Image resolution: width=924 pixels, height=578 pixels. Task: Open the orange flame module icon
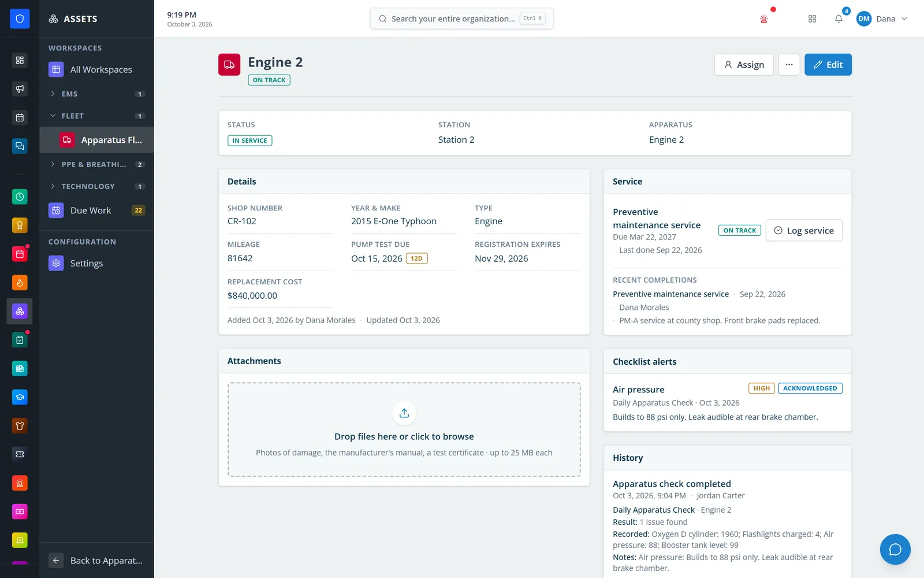tap(20, 283)
